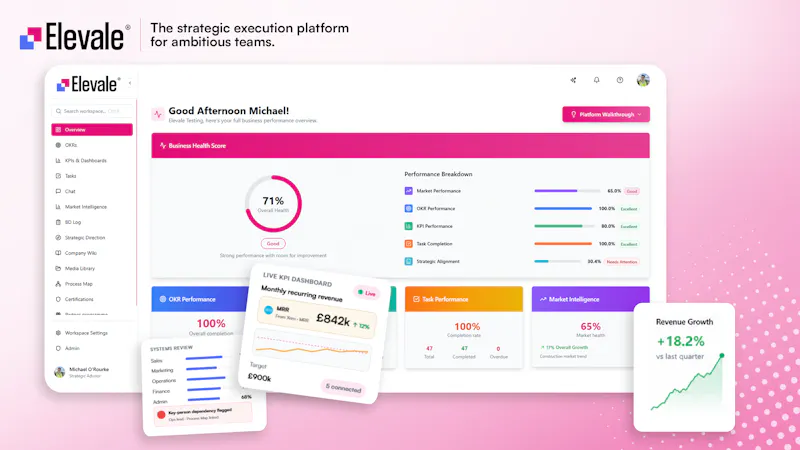Click the Needs Attention badge
This screenshot has height=450, width=800.
coord(622,262)
